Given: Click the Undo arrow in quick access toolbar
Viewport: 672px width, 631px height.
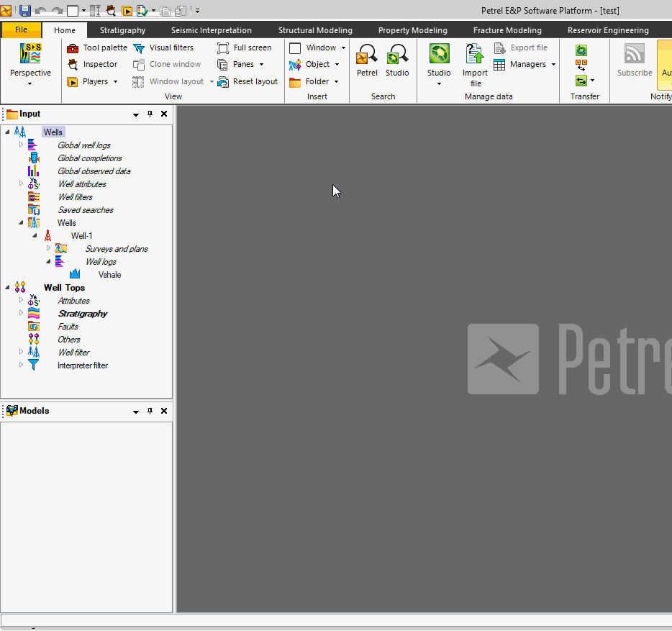Looking at the screenshot, I should [41, 10].
